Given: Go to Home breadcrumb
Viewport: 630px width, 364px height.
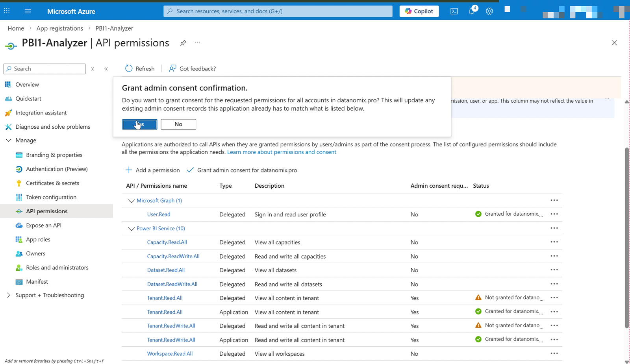Looking at the screenshot, I should click(16, 28).
